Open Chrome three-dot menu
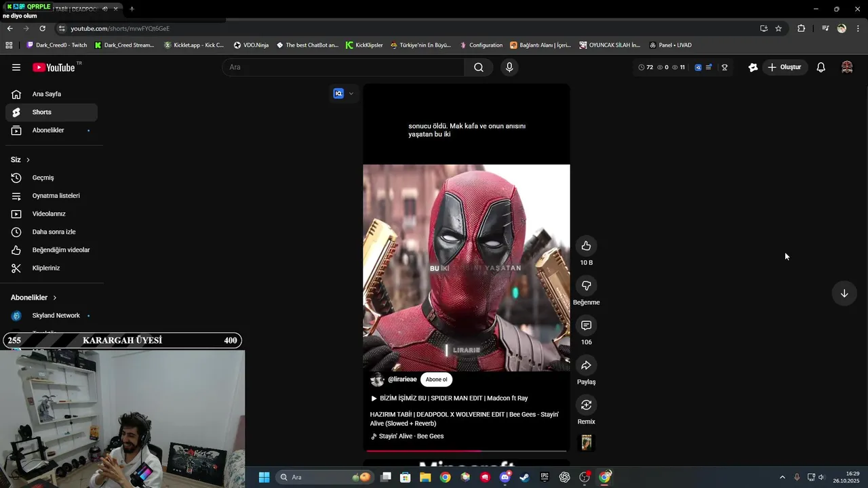The width and height of the screenshot is (868, 488). pyautogui.click(x=859, y=28)
